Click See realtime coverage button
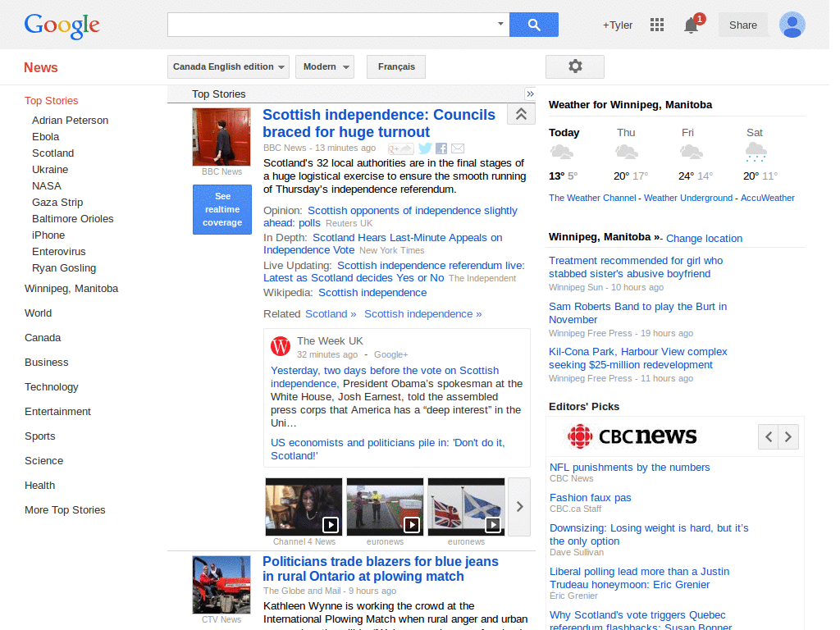This screenshot has width=840, height=630. 221,209
